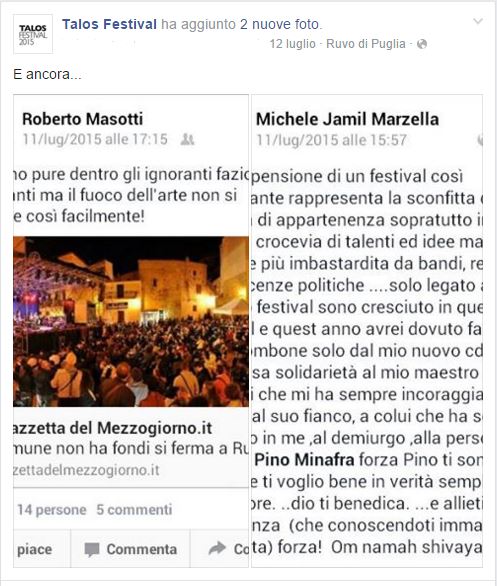
Task: Click the 12 luglio timestamp
Action: (x=293, y=44)
